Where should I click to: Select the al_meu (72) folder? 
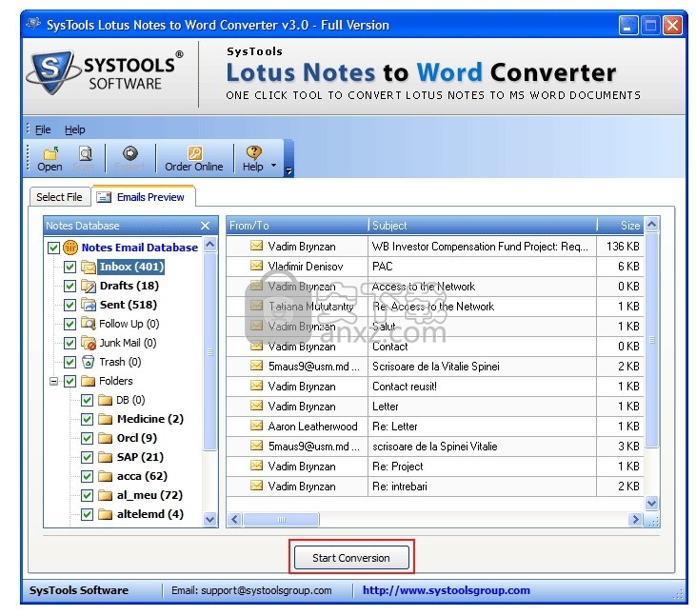149,495
